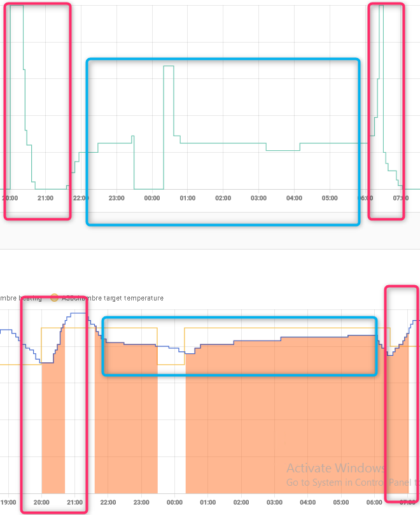The image size is (420, 515).
Task: Click the first orange heating block at 20:00
Action: pos(52,433)
